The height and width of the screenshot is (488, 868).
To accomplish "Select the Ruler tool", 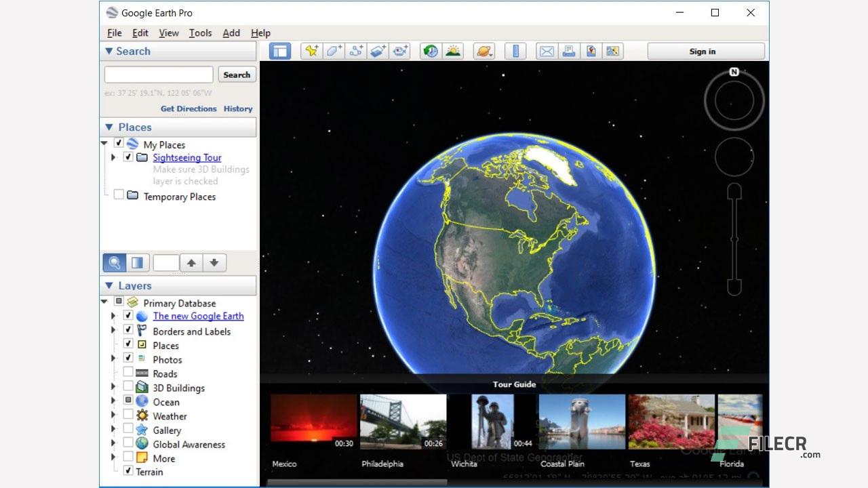I will 515,51.
